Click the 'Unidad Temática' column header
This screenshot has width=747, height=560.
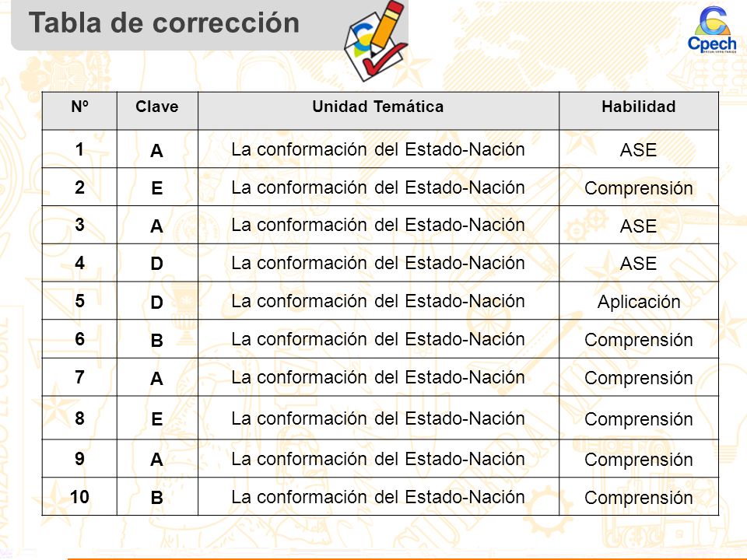tap(378, 107)
